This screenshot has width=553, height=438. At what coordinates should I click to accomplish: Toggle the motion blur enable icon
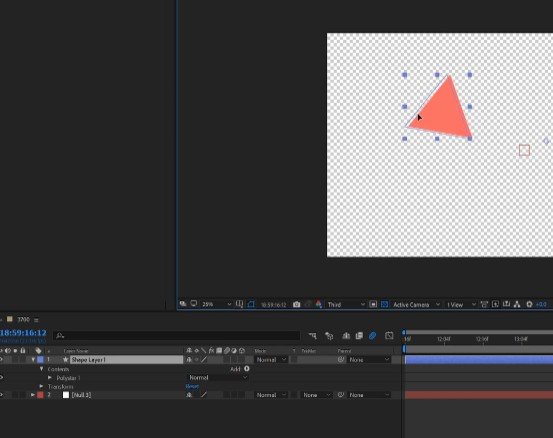(x=372, y=336)
